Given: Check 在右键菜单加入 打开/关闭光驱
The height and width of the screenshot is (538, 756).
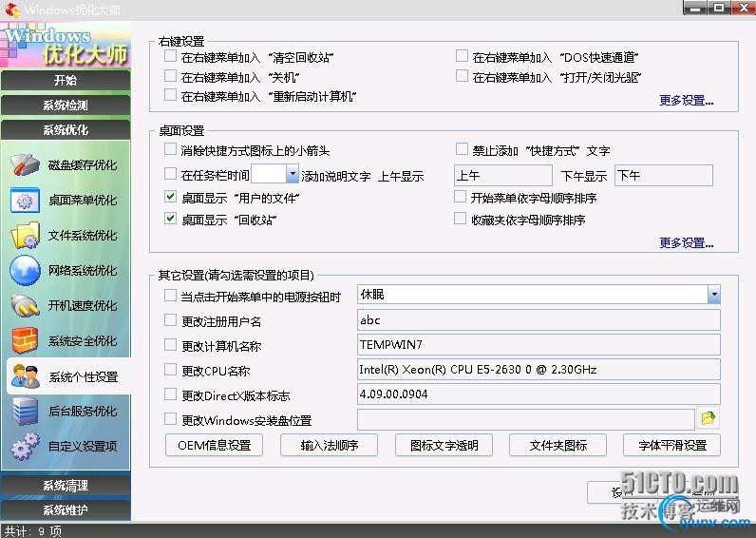Looking at the screenshot, I should tap(462, 76).
